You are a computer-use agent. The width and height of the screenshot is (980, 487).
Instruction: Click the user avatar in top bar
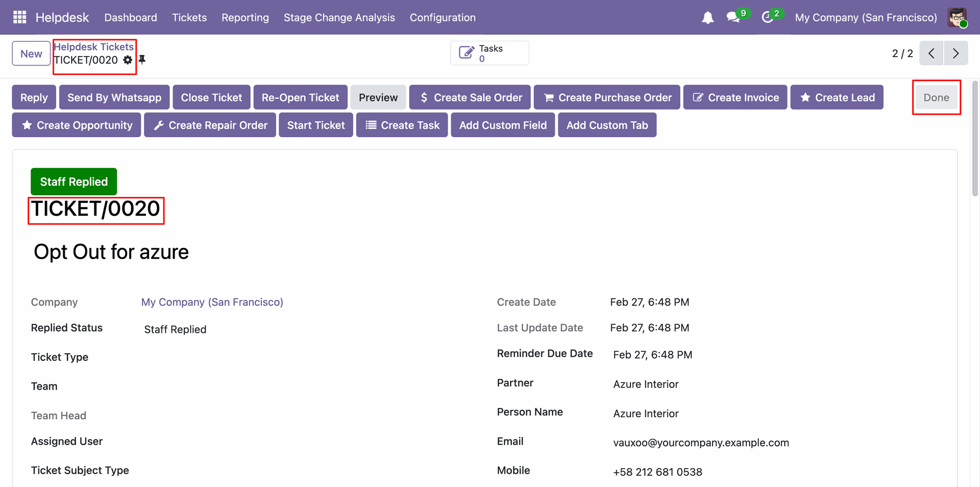(957, 17)
